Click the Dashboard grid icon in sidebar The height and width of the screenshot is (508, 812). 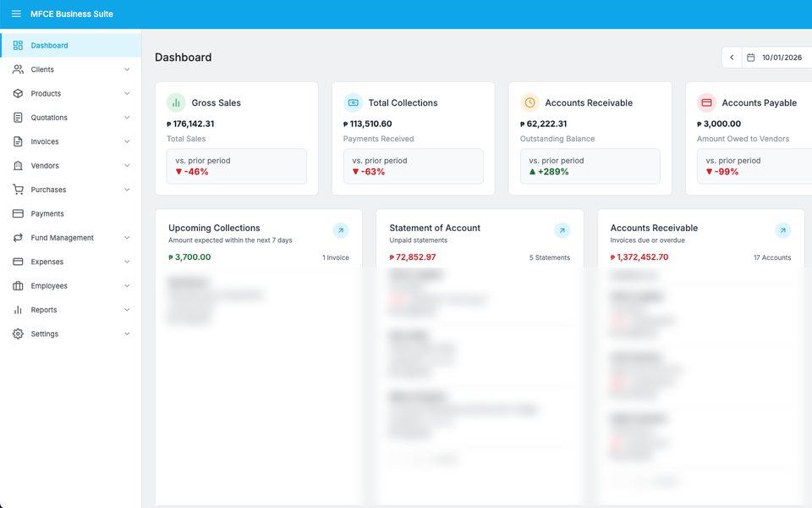pyautogui.click(x=18, y=46)
